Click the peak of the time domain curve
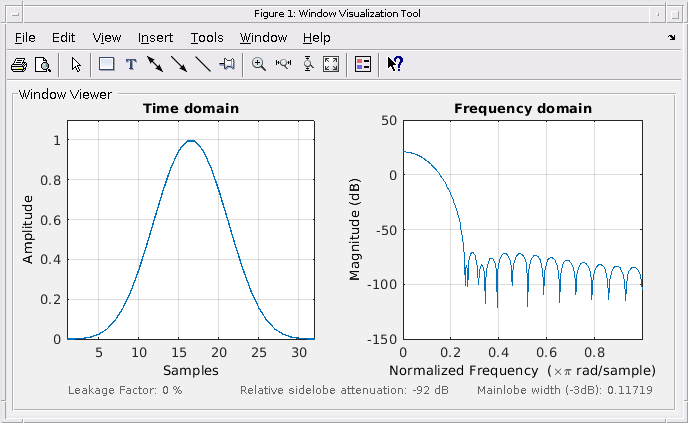The width and height of the screenshot is (688, 423). point(191,140)
